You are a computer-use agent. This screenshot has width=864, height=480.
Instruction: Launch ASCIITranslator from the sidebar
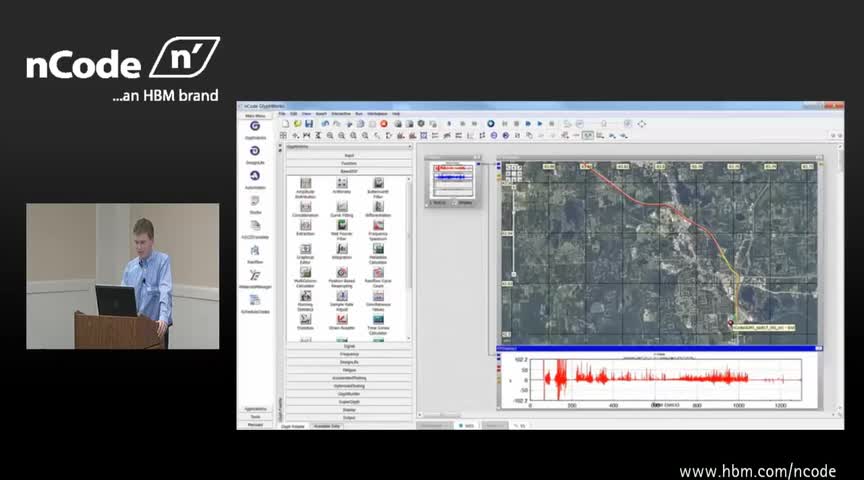pyautogui.click(x=255, y=229)
